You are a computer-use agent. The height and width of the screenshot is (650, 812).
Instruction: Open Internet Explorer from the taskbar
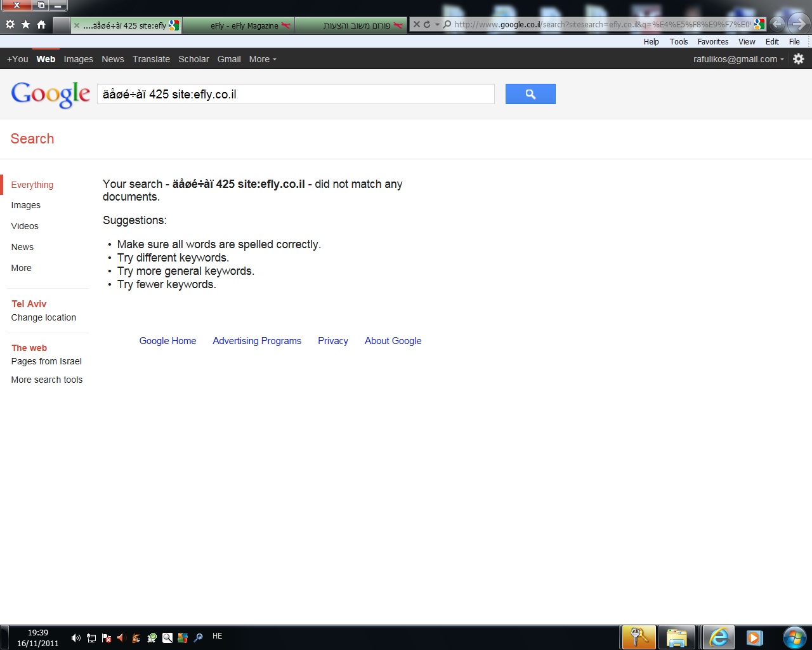(719, 637)
